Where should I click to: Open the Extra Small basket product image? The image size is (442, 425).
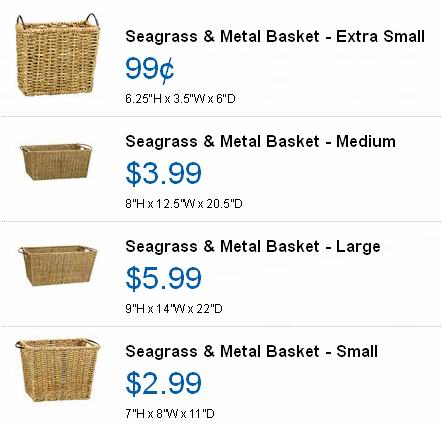coord(58,55)
